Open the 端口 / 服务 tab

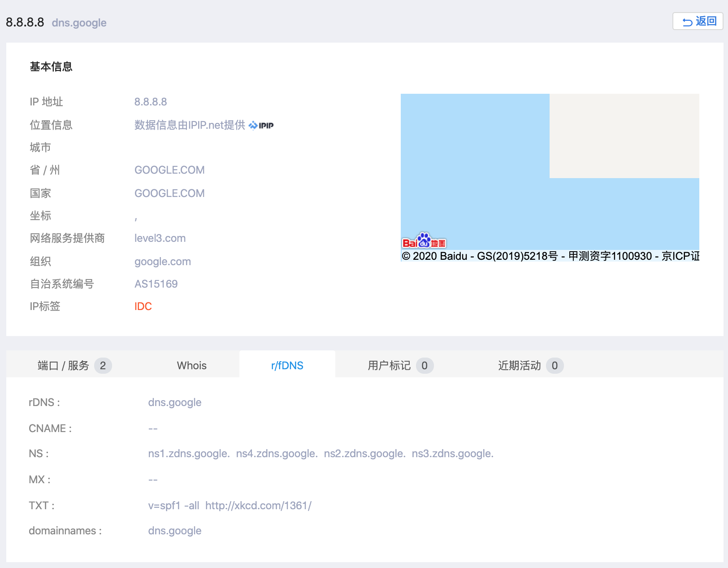[x=74, y=366]
